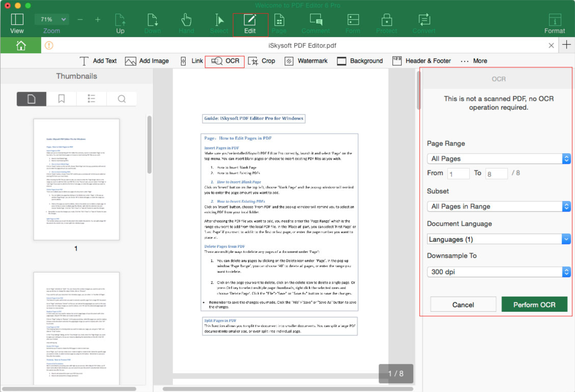This screenshot has height=392, width=575.
Task: Choose the Add Text tool
Action: pos(98,61)
